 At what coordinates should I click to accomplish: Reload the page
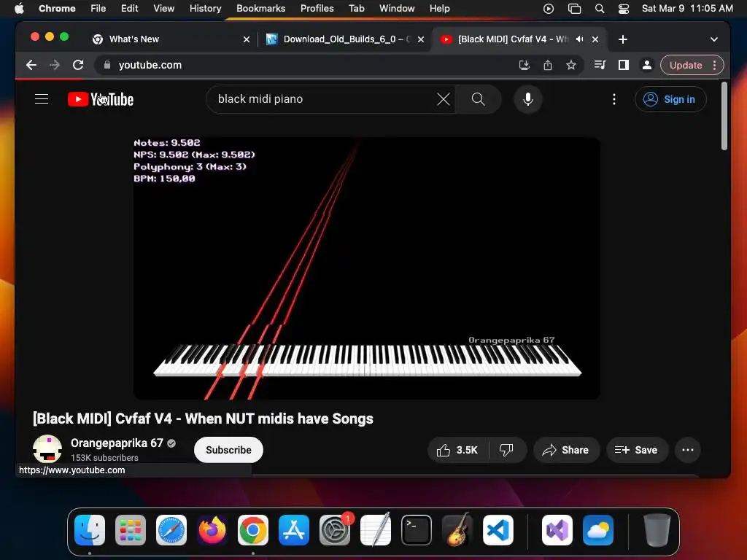(78, 65)
